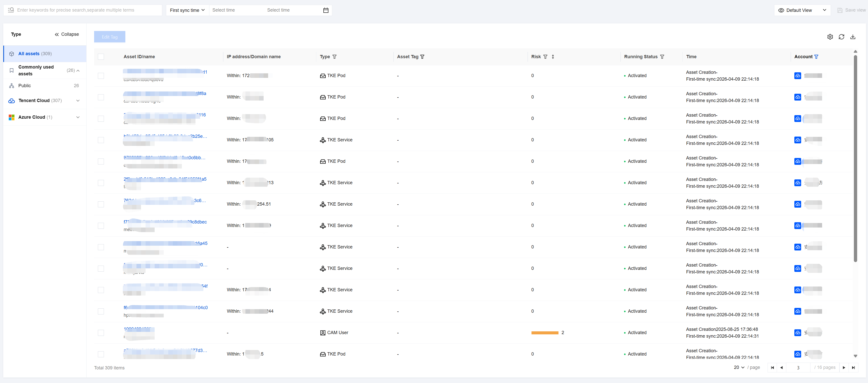This screenshot has height=383, width=868.
Task: Open table column settings gear
Action: point(830,37)
